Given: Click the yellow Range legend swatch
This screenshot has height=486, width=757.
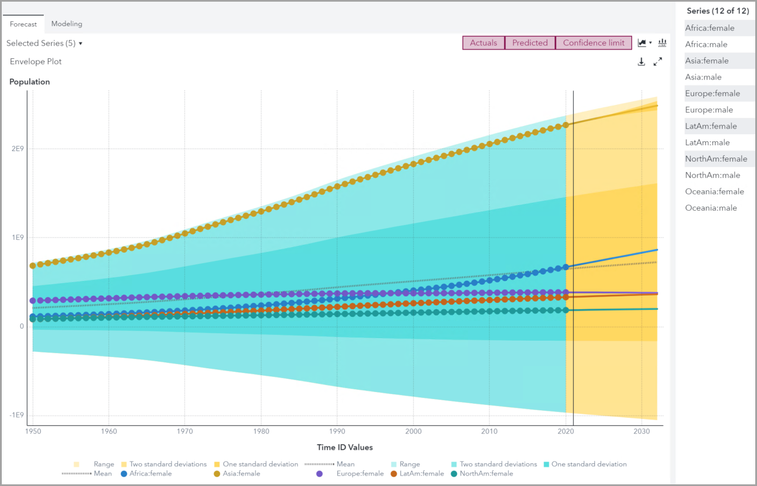Looking at the screenshot, I should (x=76, y=464).
